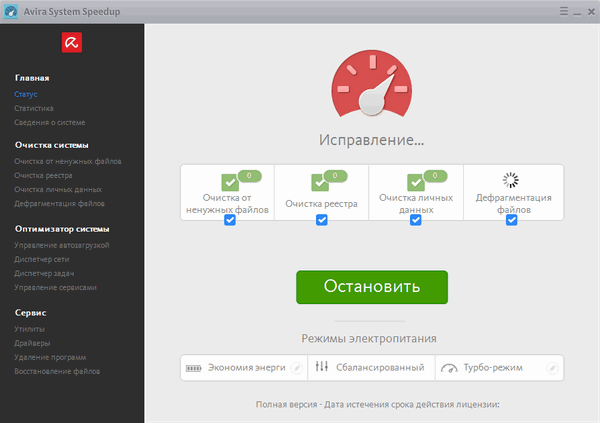Edit Турбо-режим via its pencil icon

click(552, 368)
